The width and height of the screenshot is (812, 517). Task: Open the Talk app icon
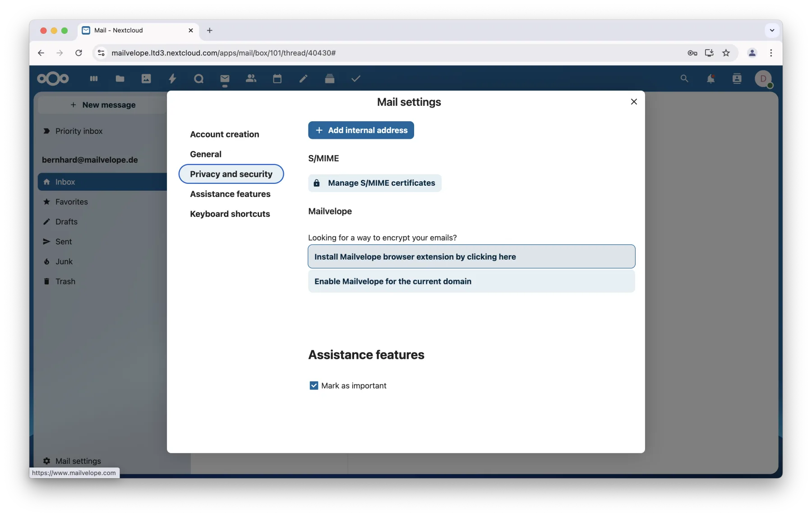tap(198, 79)
